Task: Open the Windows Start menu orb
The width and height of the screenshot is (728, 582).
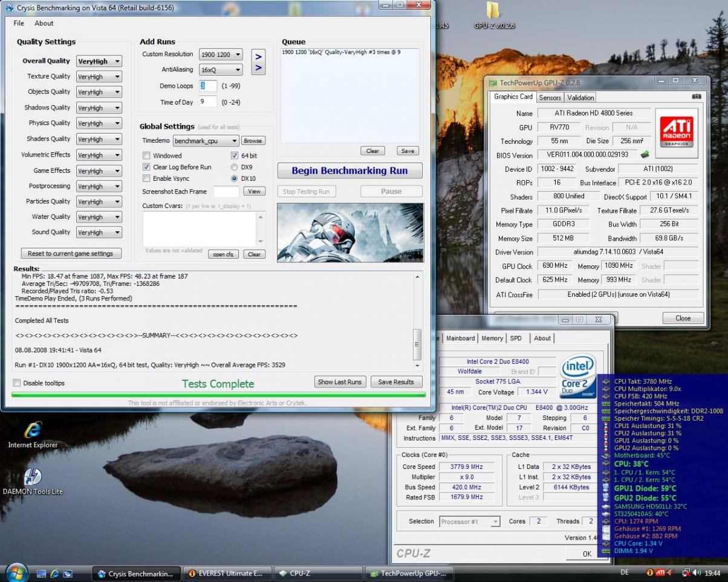Action: [x=17, y=574]
